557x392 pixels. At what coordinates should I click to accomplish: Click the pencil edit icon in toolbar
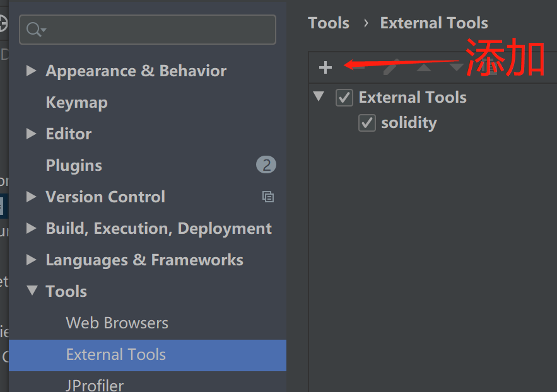tap(392, 67)
